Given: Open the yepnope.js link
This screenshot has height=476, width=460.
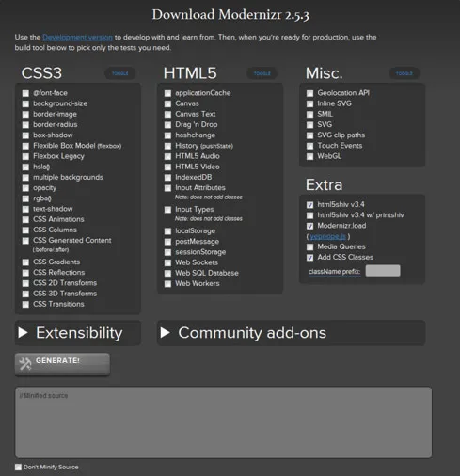Looking at the screenshot, I should coord(328,236).
